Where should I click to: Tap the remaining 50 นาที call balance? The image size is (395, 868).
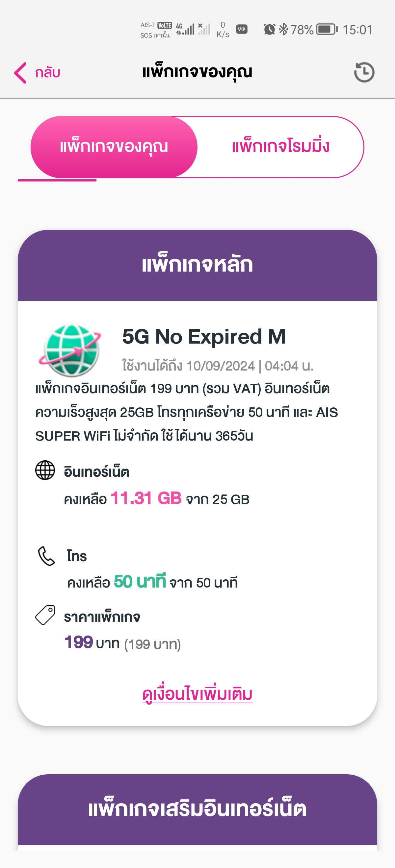pyautogui.click(x=140, y=582)
